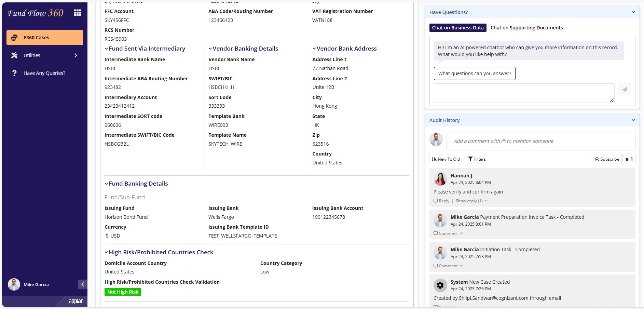Click the Appian logo

pos(76,301)
